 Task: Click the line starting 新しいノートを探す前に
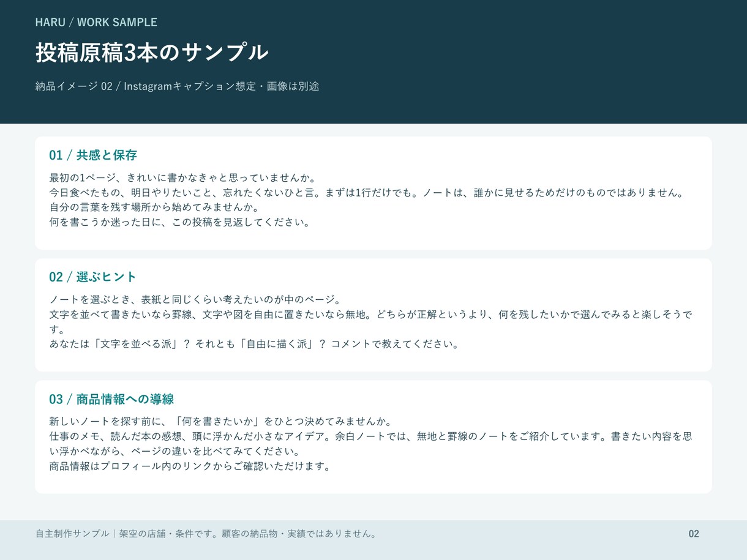coord(220,422)
